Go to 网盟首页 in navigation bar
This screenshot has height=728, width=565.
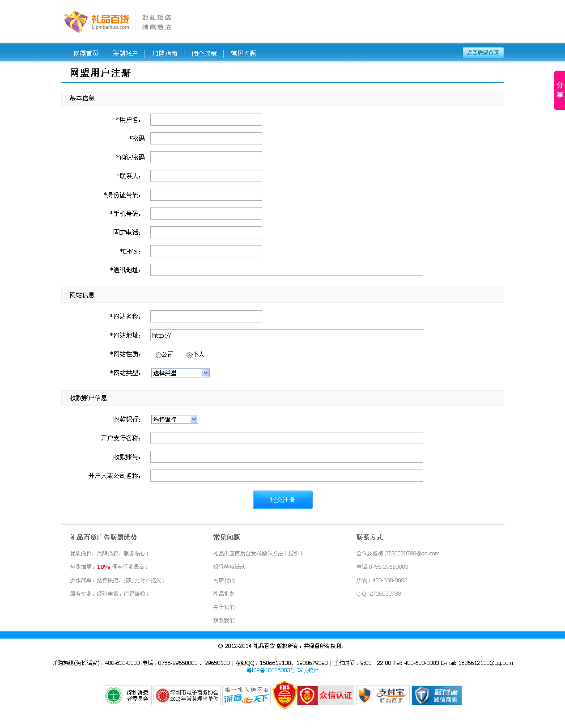click(86, 54)
